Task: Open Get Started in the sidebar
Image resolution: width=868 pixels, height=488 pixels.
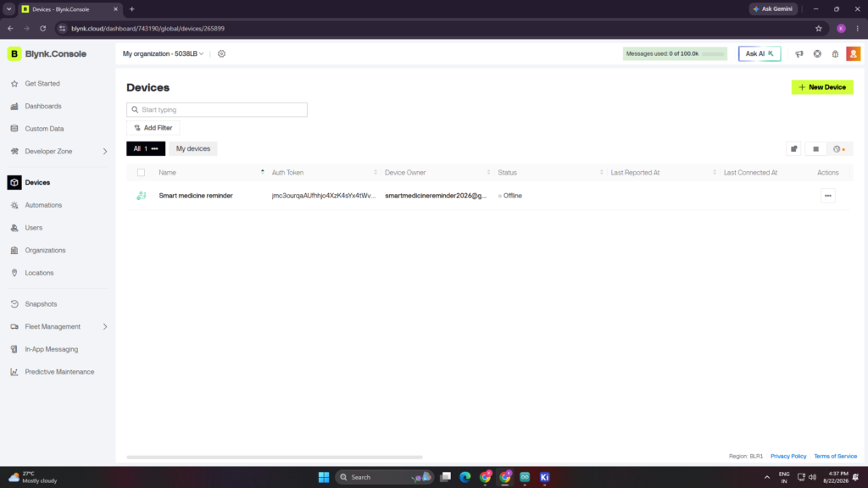Action: coord(42,84)
